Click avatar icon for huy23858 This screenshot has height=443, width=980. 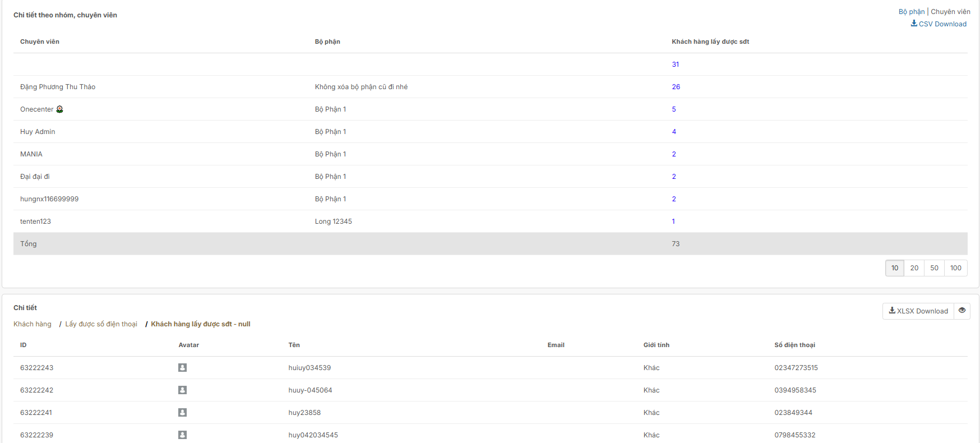coord(182,413)
